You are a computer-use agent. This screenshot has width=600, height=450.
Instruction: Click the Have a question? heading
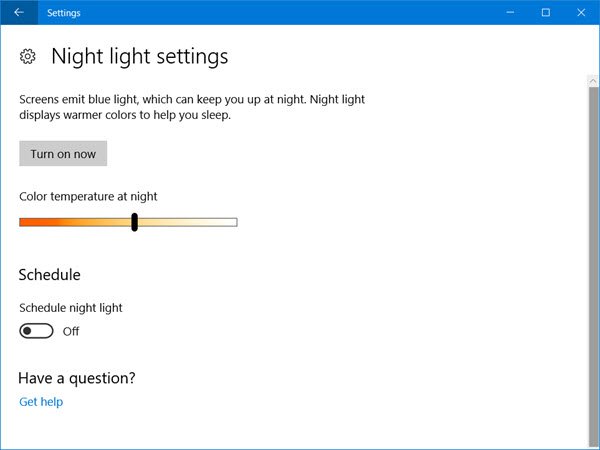(x=77, y=378)
